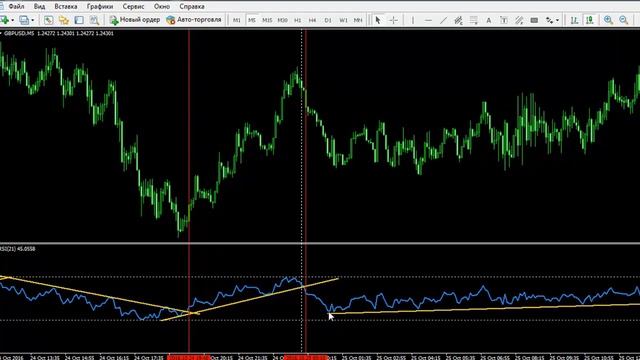Toggle the Авто-торговля button

click(x=194, y=20)
